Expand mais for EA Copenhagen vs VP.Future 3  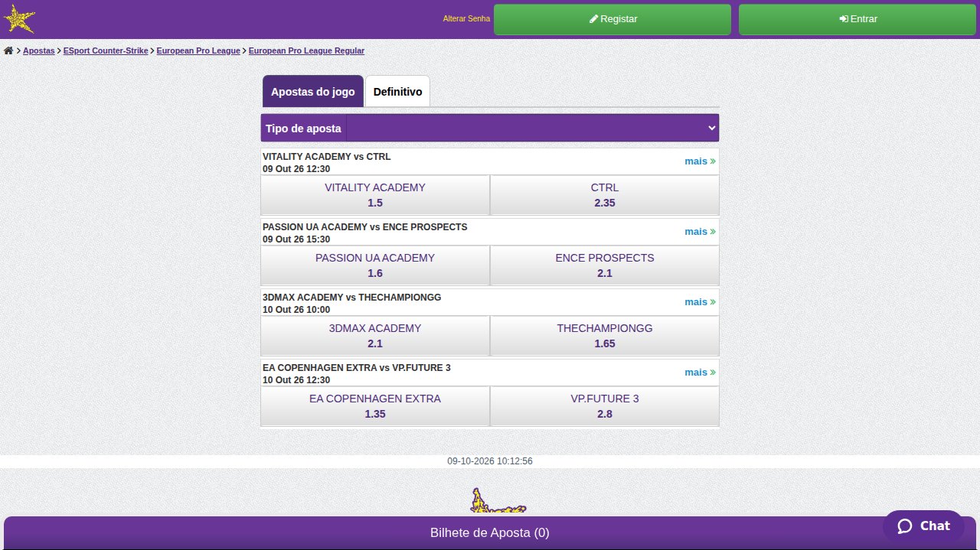pos(700,373)
